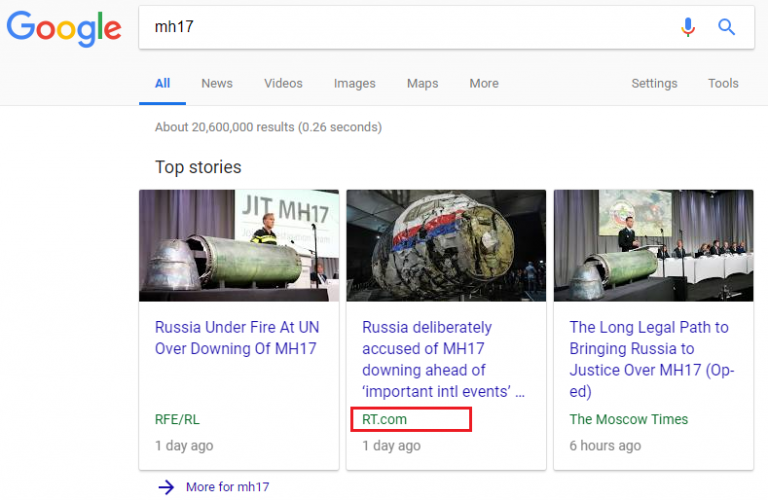Click The Moscow Times source label
The image size is (768, 500).
[x=628, y=419]
